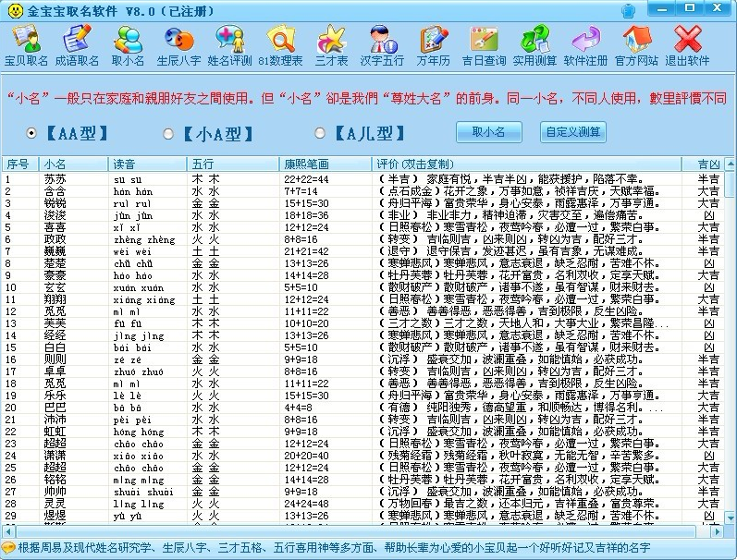Choose the 【小A型】 radio option
This screenshot has height=560, width=737.
pyautogui.click(x=168, y=133)
